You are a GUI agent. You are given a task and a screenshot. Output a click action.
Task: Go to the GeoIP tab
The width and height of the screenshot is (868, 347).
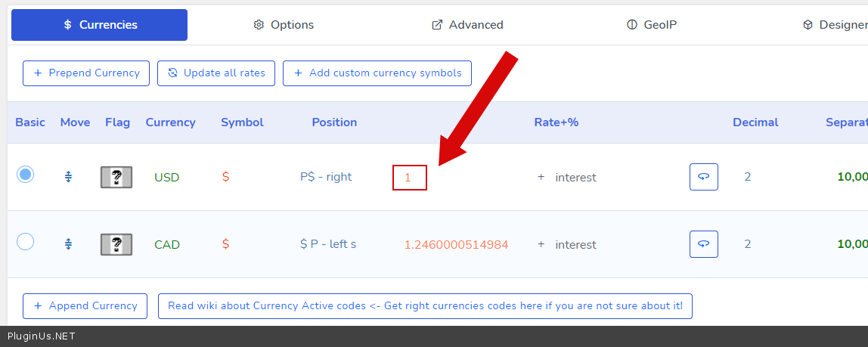(x=652, y=25)
